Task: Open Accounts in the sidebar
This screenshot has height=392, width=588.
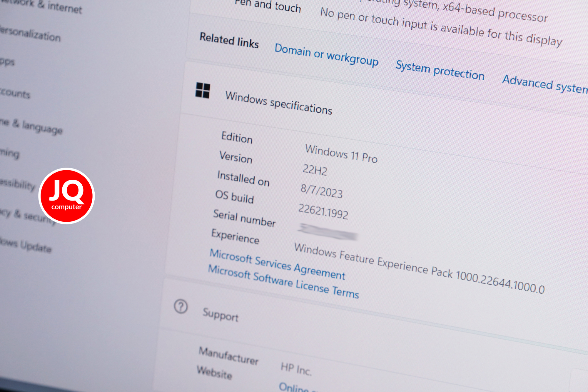Action: pos(15,93)
